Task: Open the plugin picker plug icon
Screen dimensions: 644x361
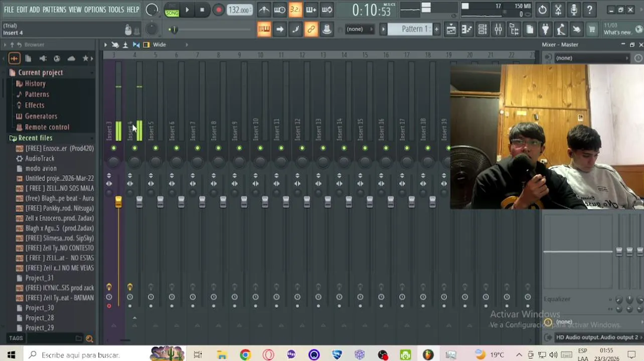Action: (x=545, y=29)
